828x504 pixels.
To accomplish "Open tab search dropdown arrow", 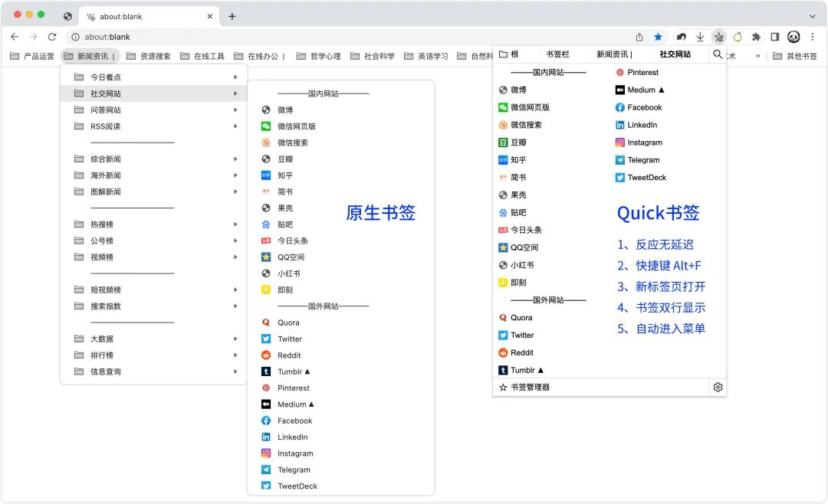I will tap(812, 16).
